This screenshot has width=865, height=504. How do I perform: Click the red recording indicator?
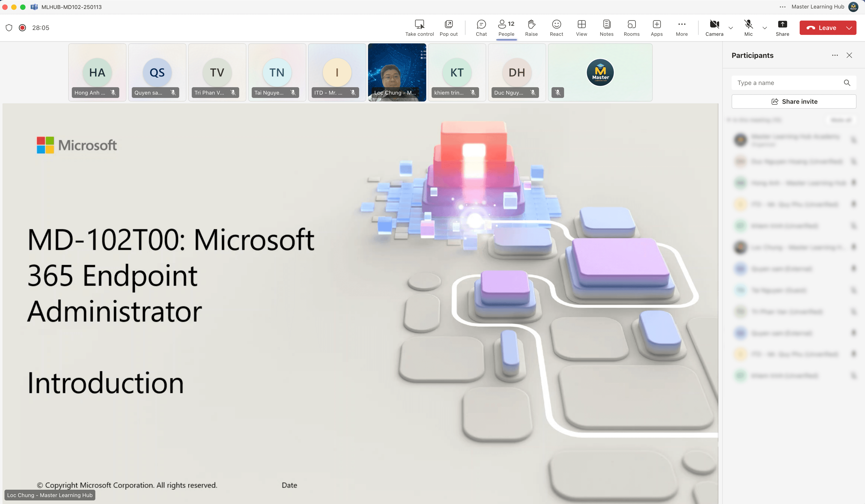tap(22, 28)
